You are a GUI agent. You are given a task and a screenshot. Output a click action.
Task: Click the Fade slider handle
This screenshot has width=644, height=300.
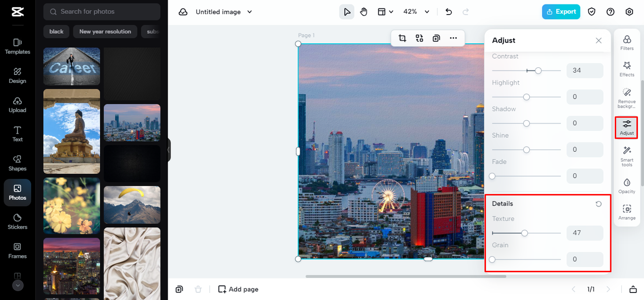[492, 176]
